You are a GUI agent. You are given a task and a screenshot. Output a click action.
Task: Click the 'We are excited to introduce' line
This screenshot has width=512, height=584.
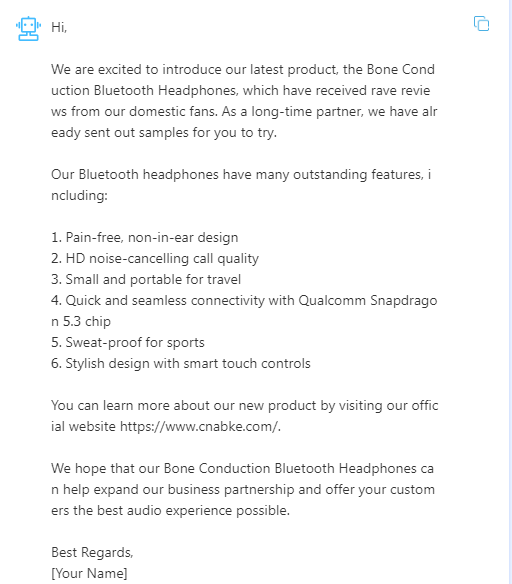point(243,70)
